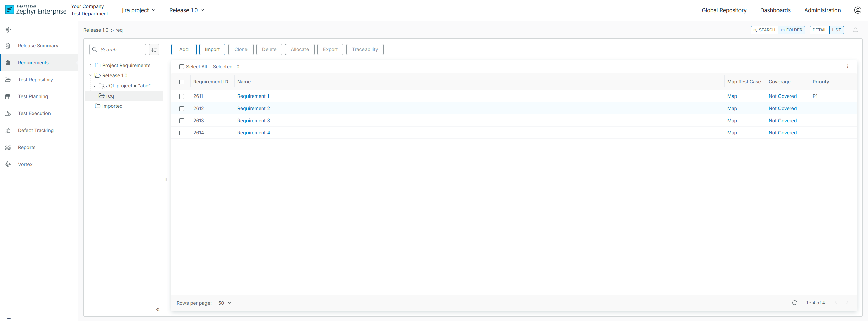868x324 pixels.
Task: Go to Dashboards in top navigation
Action: coord(775,10)
